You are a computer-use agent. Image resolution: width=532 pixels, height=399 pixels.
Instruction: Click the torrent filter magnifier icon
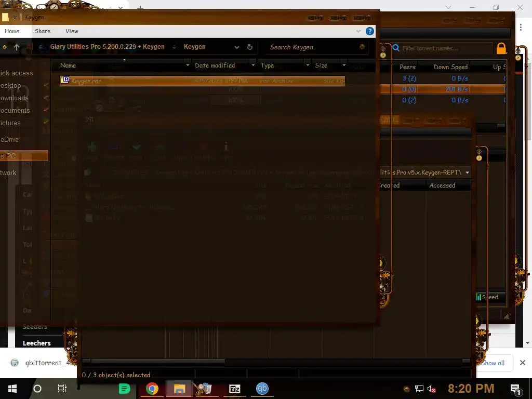point(395,48)
